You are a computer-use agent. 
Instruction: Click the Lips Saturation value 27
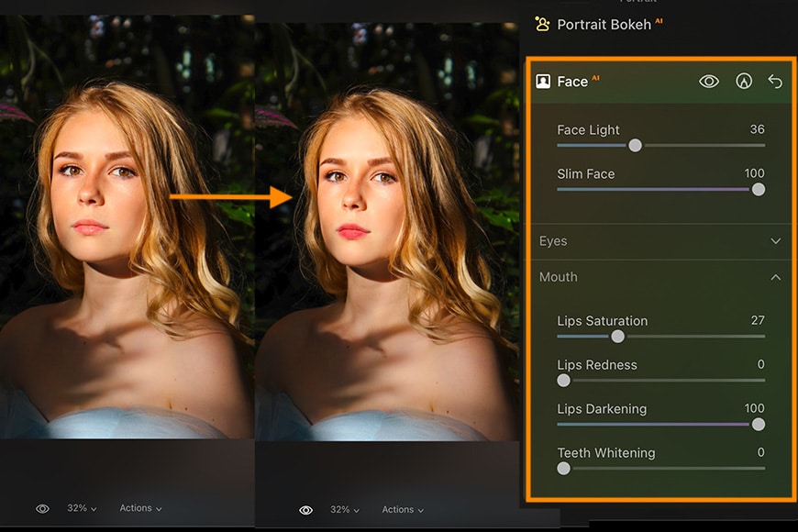(x=758, y=320)
